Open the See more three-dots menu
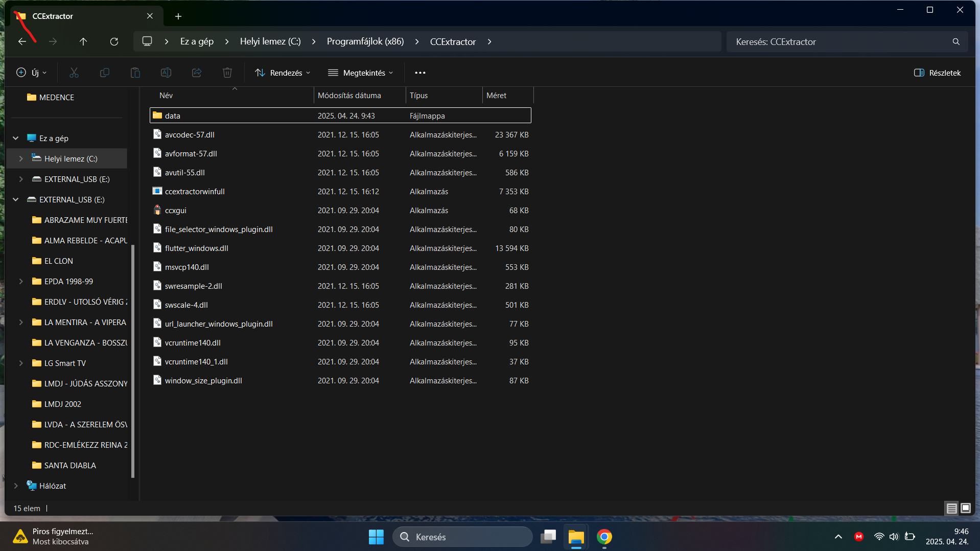980x551 pixels. (420, 73)
